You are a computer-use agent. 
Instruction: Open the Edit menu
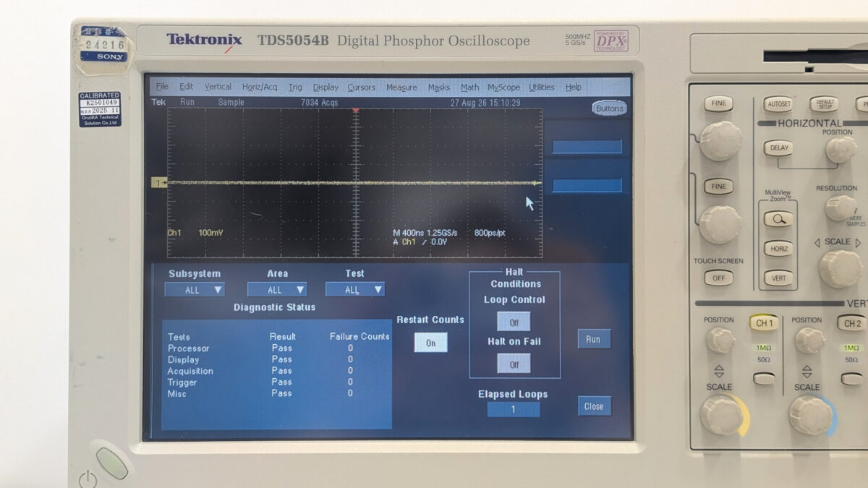186,87
